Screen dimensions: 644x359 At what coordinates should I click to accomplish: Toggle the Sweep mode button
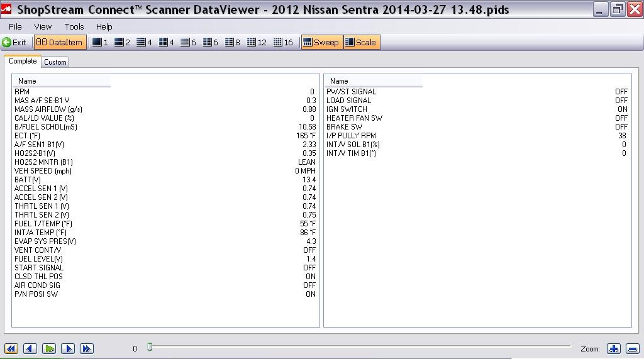click(321, 42)
